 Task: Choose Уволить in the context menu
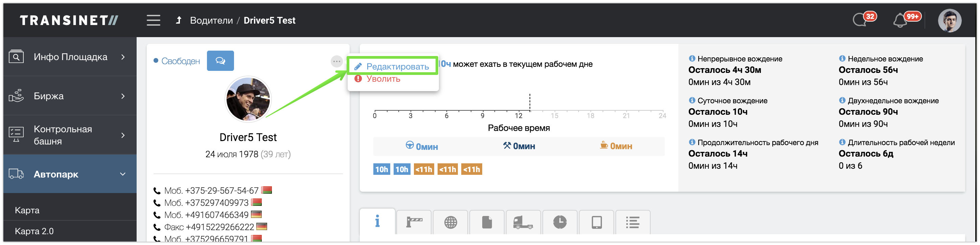tap(383, 79)
